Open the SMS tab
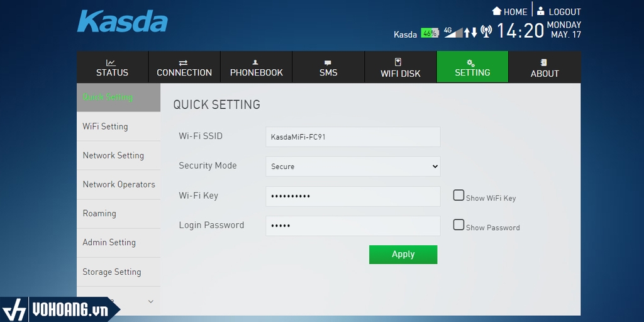This screenshot has width=644, height=322. tap(328, 67)
